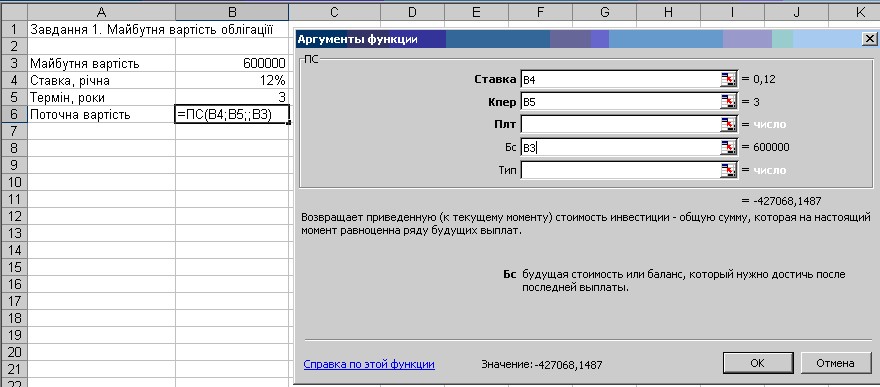Focus the Бс input field containing B3

pos(621,147)
